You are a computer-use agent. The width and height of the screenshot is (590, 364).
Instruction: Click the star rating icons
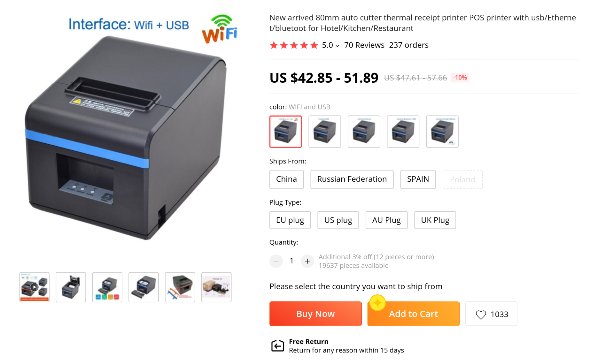294,45
